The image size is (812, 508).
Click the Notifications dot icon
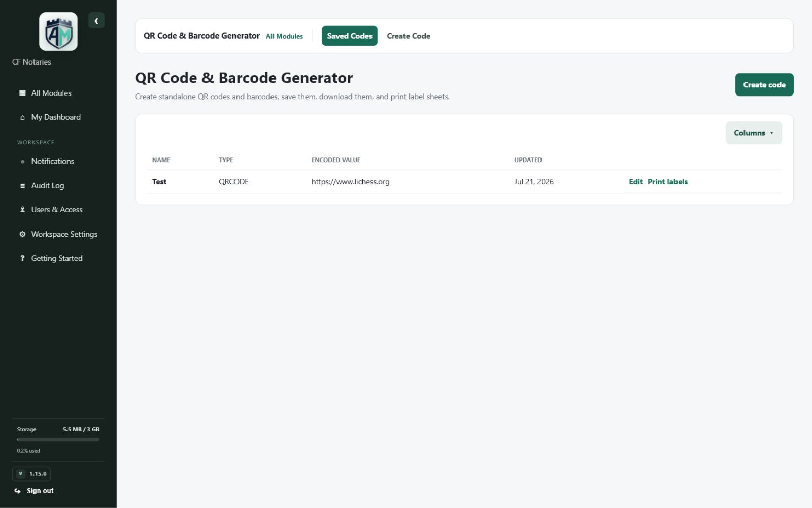22,162
